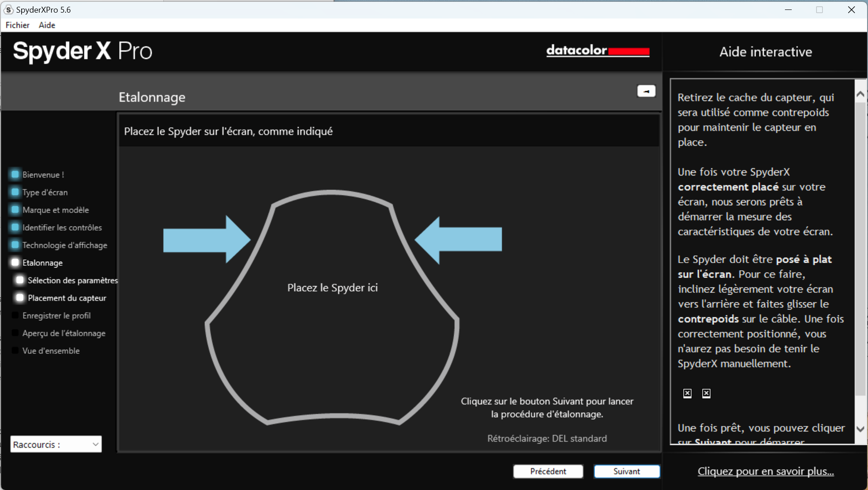The width and height of the screenshot is (868, 490).
Task: Click the second broken image placeholder in help
Action: (706, 393)
